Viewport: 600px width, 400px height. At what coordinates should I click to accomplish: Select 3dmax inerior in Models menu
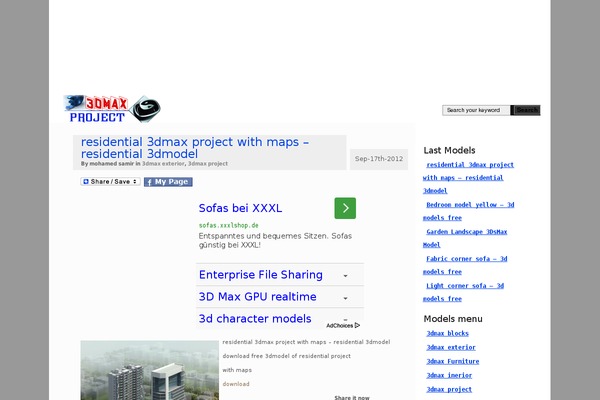[449, 376]
